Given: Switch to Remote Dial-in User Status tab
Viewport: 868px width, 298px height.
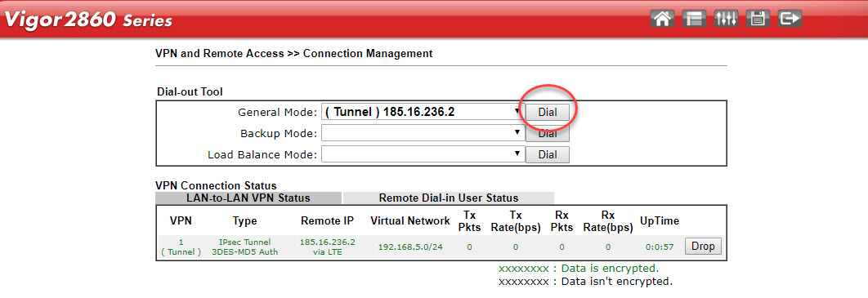Looking at the screenshot, I should coord(449,198).
